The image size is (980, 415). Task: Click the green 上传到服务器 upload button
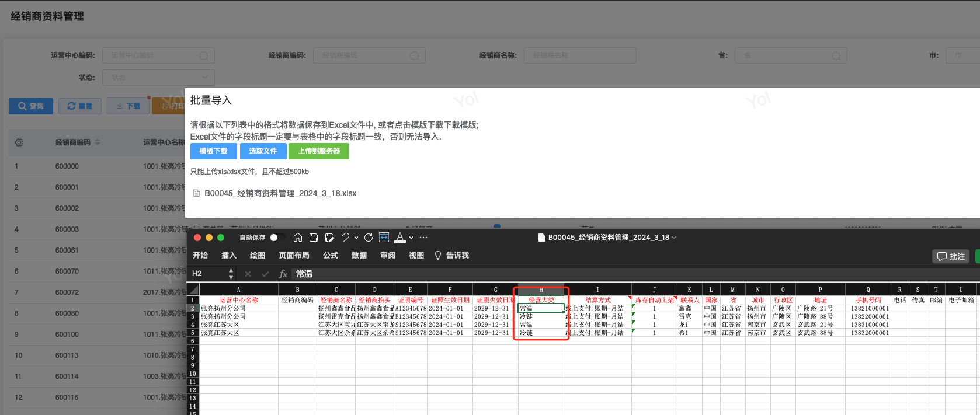318,151
